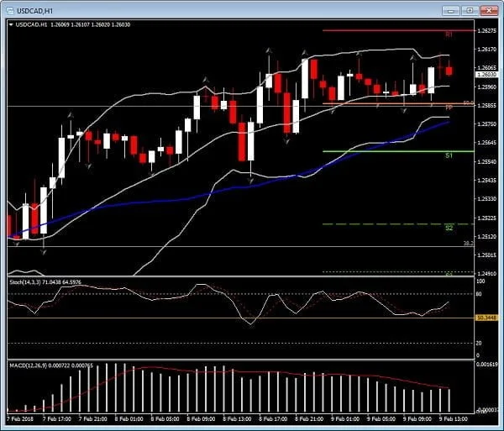Click the 1.25960 price axis value

click(487, 87)
